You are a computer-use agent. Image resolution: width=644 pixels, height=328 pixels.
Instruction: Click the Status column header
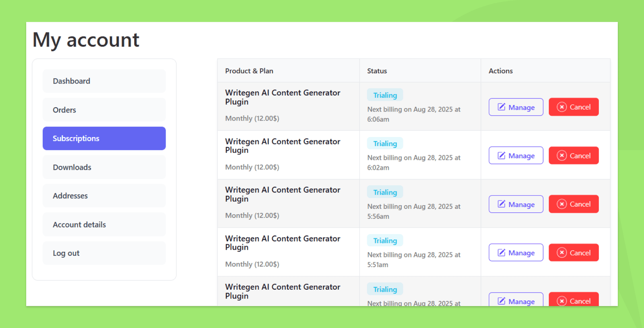click(x=377, y=71)
